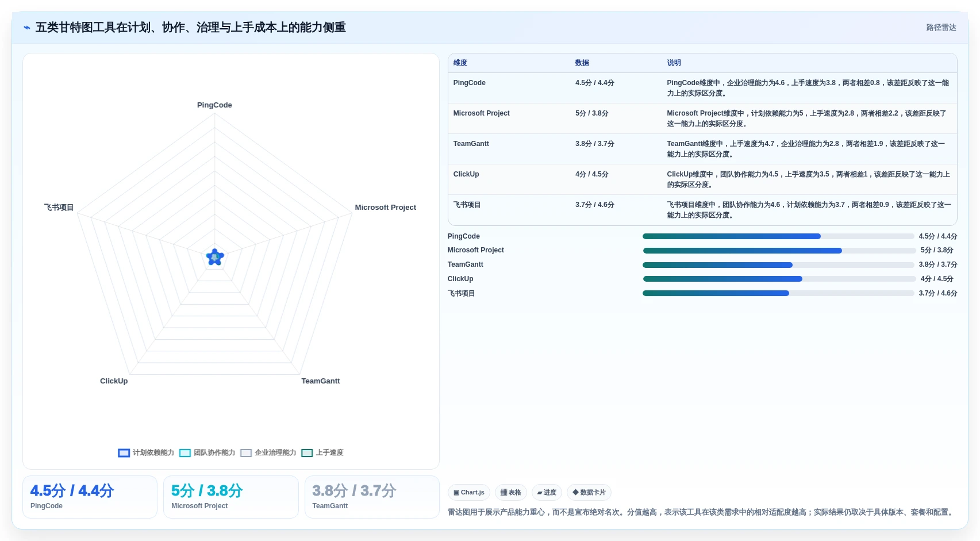This screenshot has height=541, width=980.
Task: Click the table cell 3.8分 / 3.7分
Action: [x=594, y=144]
